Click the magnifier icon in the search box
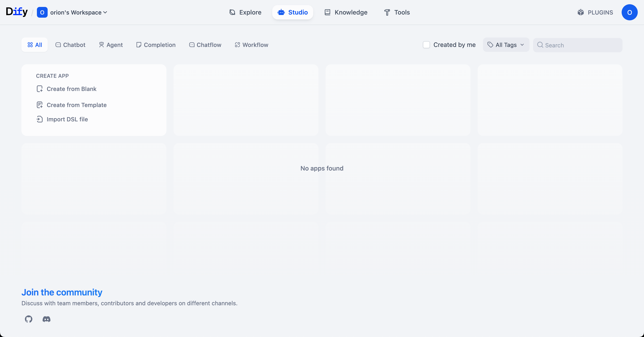 click(540, 45)
